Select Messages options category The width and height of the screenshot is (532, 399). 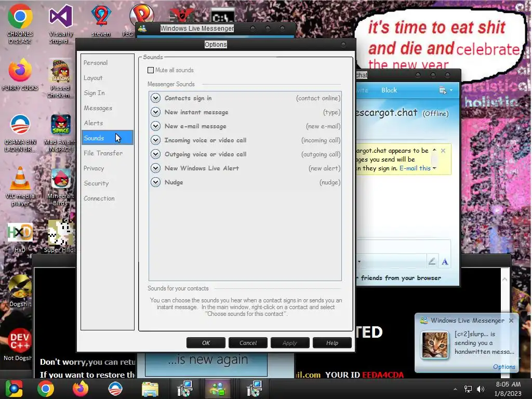click(107, 108)
